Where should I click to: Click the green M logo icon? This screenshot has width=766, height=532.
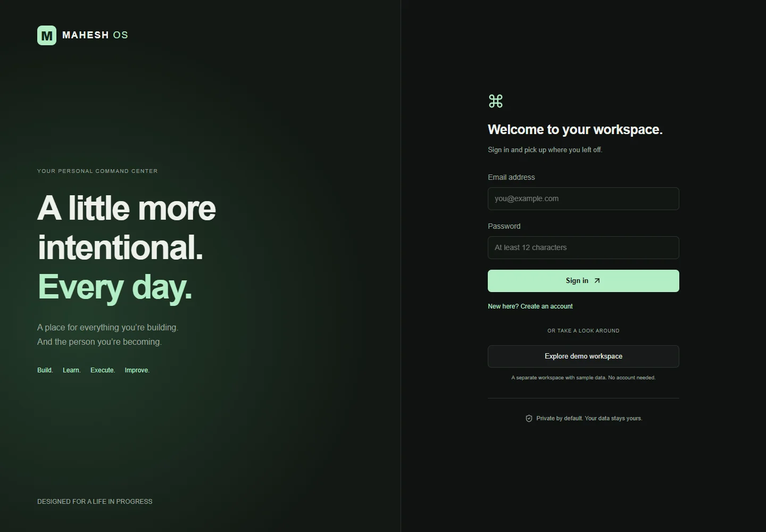click(47, 35)
